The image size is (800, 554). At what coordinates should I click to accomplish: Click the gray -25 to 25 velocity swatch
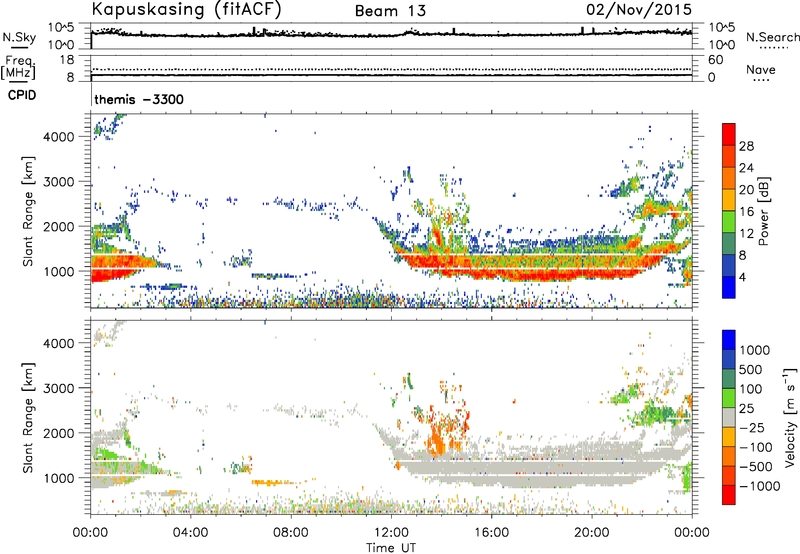tap(729, 417)
